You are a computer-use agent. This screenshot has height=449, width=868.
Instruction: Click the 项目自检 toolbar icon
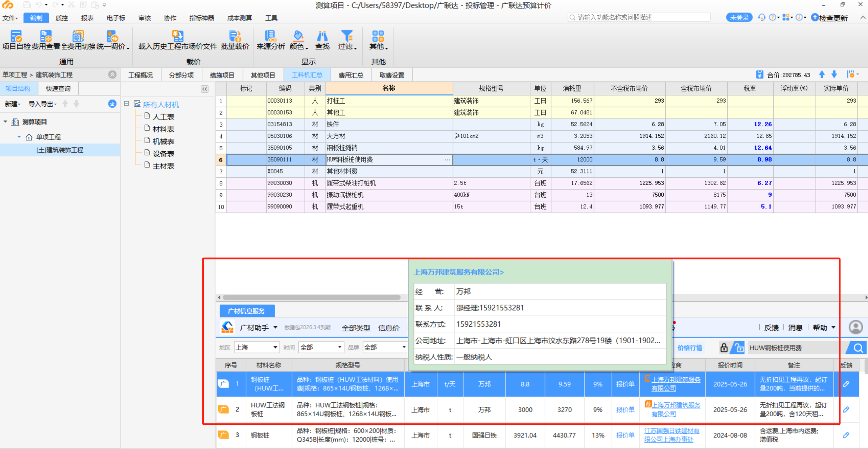(16, 36)
